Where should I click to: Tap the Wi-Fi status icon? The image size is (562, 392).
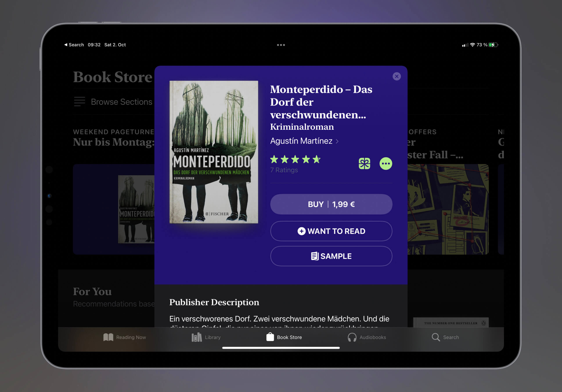(472, 45)
